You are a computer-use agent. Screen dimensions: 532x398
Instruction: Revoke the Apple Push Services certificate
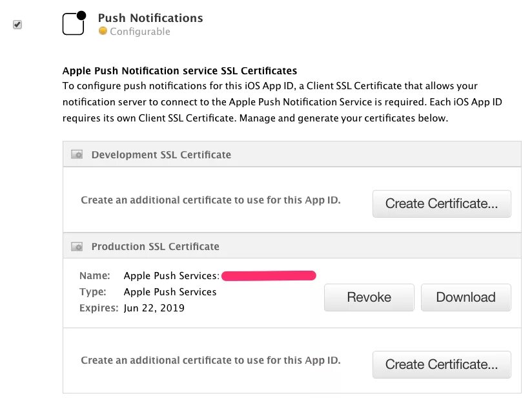[x=369, y=297]
